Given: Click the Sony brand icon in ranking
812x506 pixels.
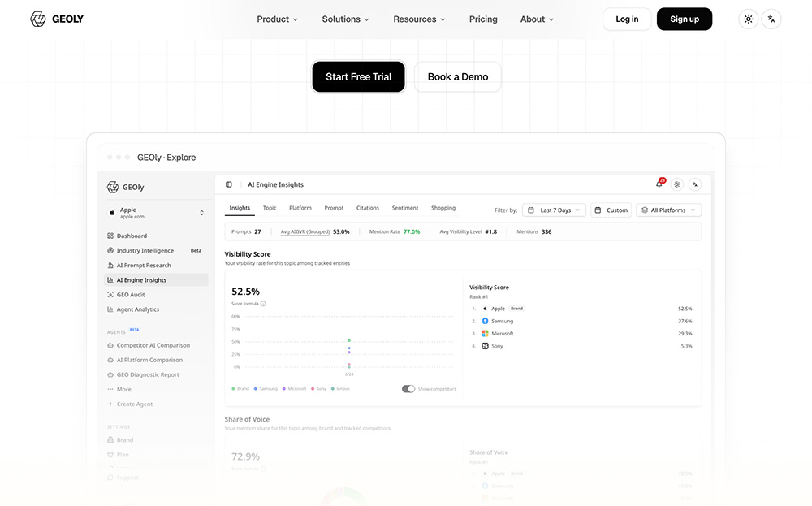Looking at the screenshot, I should coord(486,346).
